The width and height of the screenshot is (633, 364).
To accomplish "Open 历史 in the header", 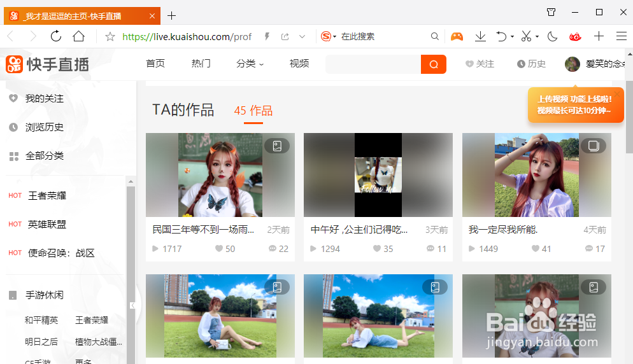I will (531, 64).
